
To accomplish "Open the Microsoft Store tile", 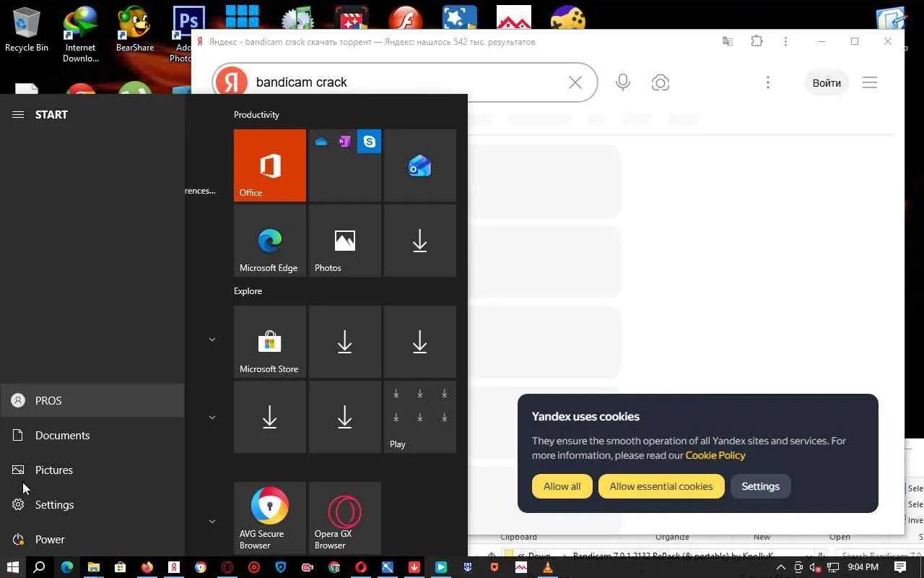I will point(270,342).
